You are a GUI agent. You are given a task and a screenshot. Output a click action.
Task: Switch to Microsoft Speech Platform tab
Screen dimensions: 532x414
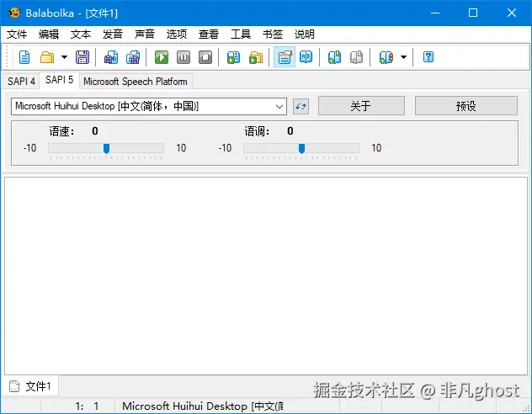136,82
